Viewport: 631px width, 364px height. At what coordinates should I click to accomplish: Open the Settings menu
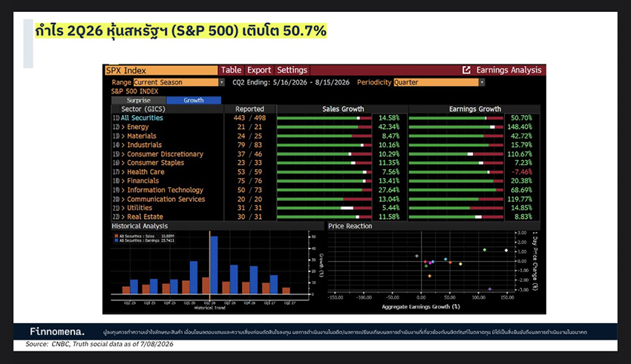click(292, 70)
